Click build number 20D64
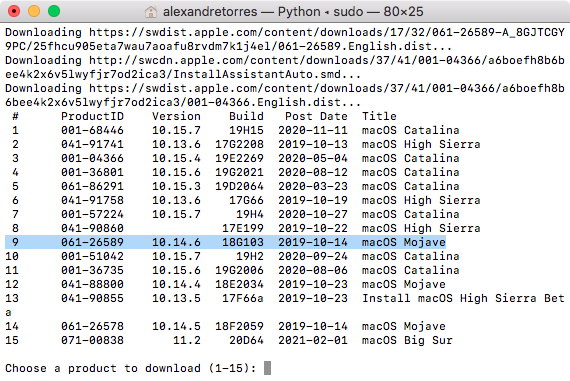This screenshot has height=381, width=570. point(246,340)
